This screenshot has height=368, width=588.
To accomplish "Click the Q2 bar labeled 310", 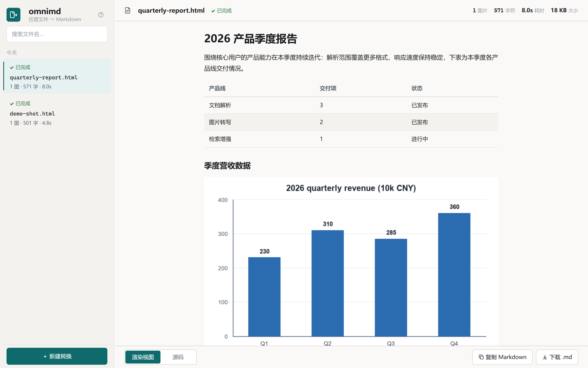I will (x=327, y=283).
